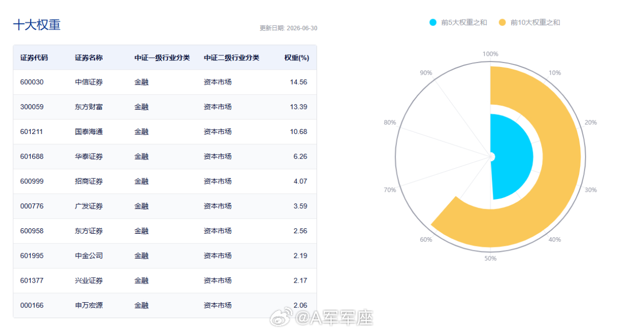Click the weight value 10.68
Viewport: 644px width, 333px height.
[298, 131]
